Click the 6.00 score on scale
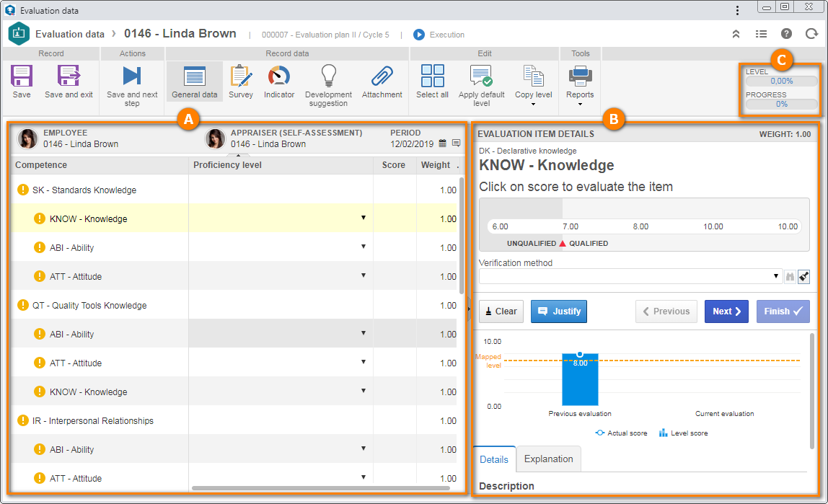 (500, 226)
